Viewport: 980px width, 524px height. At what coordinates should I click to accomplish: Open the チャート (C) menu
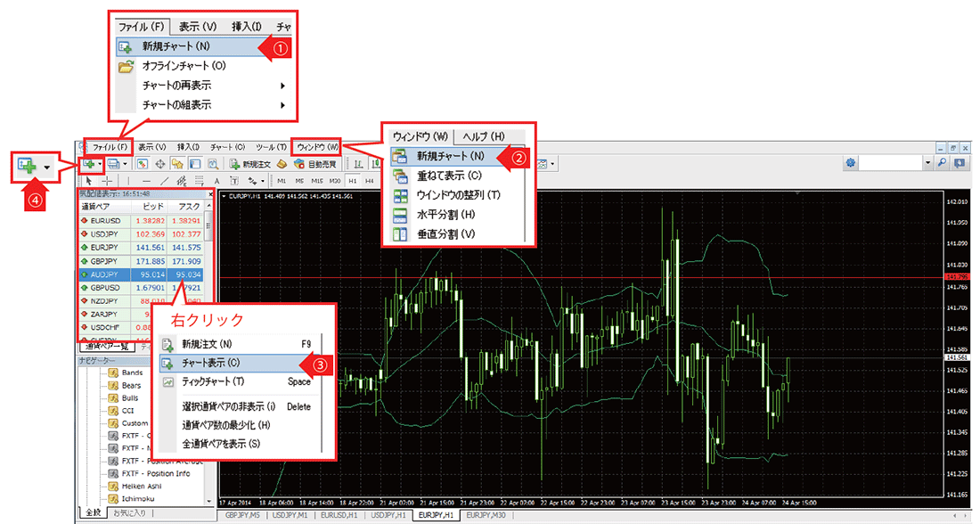click(x=227, y=147)
